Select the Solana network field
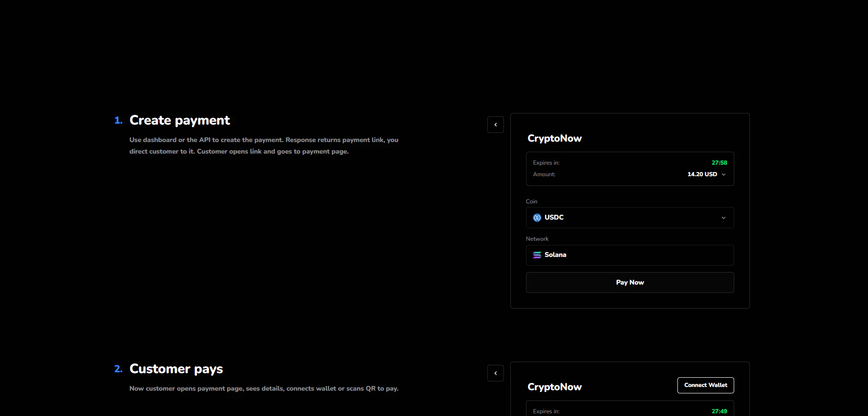The width and height of the screenshot is (868, 416). coord(629,255)
